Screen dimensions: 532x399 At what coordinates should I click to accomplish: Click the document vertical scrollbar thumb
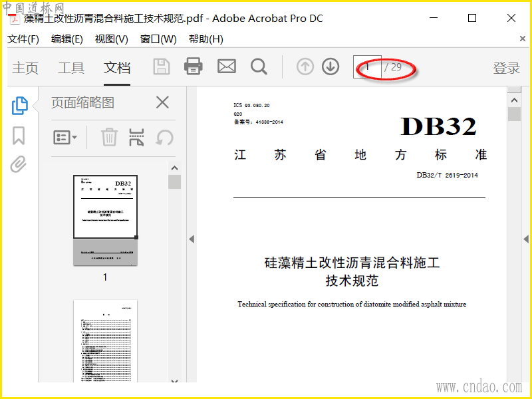pos(514,114)
